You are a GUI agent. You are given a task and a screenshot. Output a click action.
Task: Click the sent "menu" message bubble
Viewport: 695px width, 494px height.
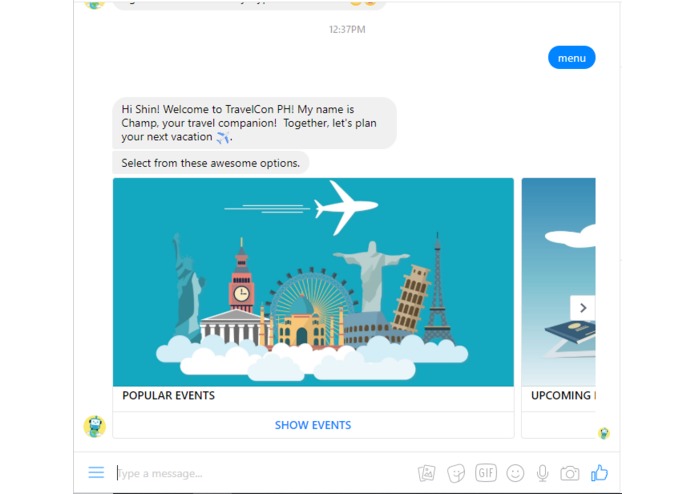pos(572,58)
